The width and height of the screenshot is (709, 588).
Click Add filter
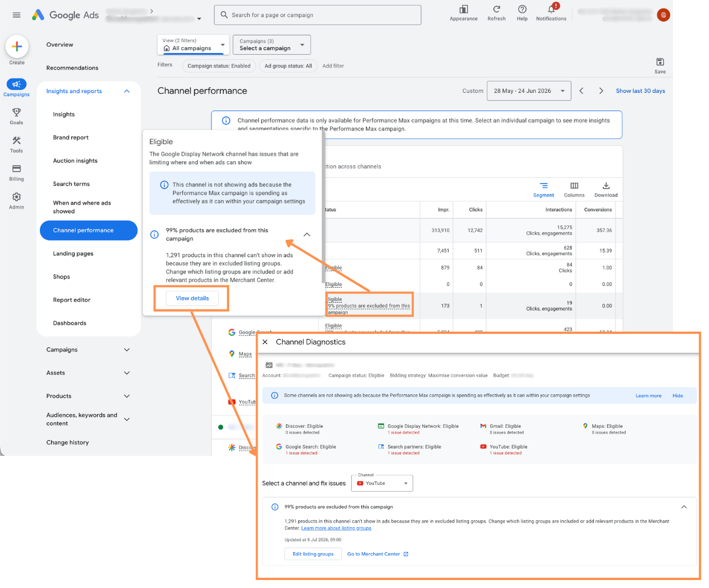(x=333, y=66)
